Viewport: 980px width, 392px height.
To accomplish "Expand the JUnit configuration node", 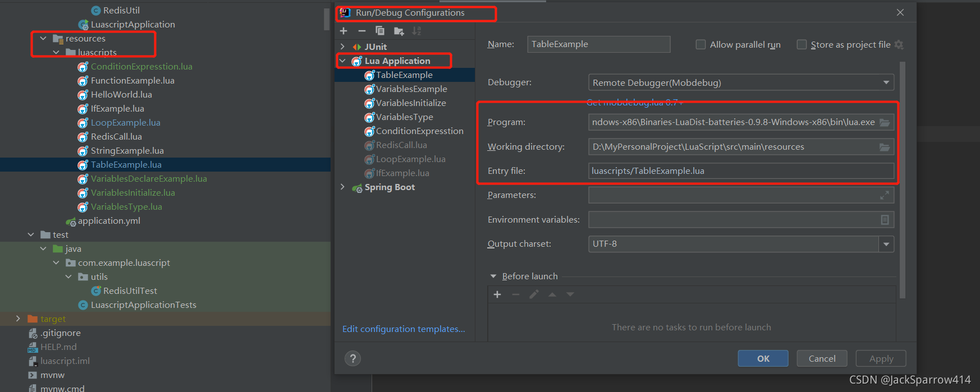I will 342,47.
